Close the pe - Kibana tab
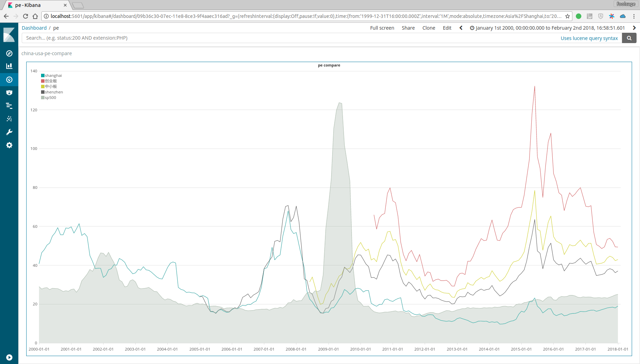Screen dimensions: 640x364 pos(65,5)
